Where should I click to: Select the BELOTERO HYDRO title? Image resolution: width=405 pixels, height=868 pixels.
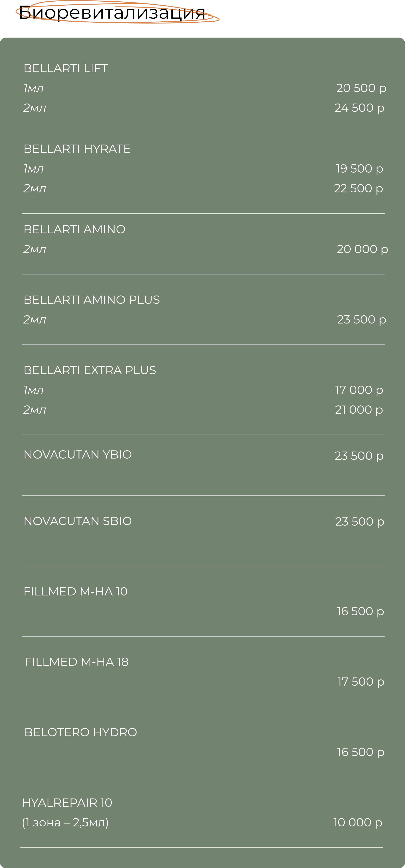click(x=81, y=733)
